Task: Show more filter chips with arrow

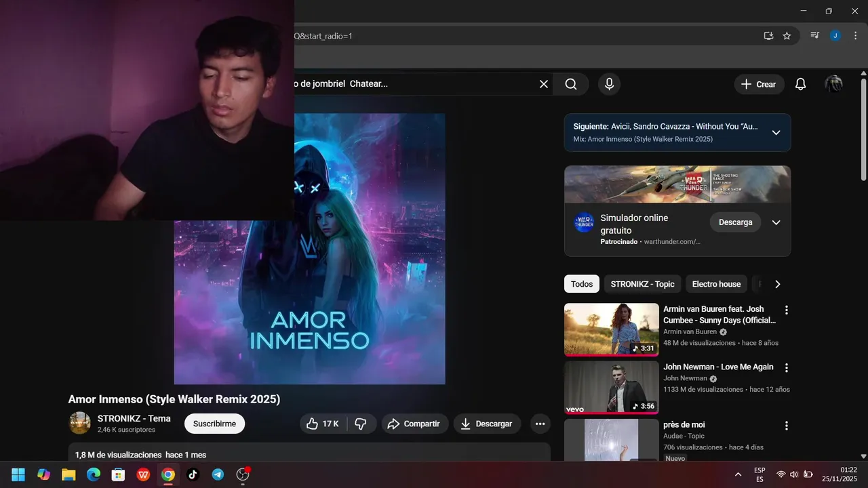Action: pos(778,284)
